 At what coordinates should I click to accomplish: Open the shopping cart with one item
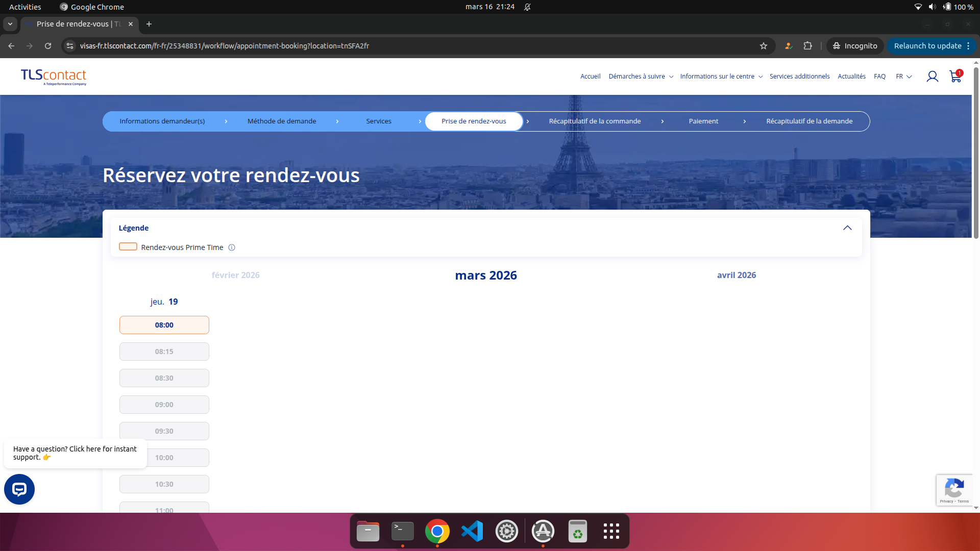(x=955, y=77)
